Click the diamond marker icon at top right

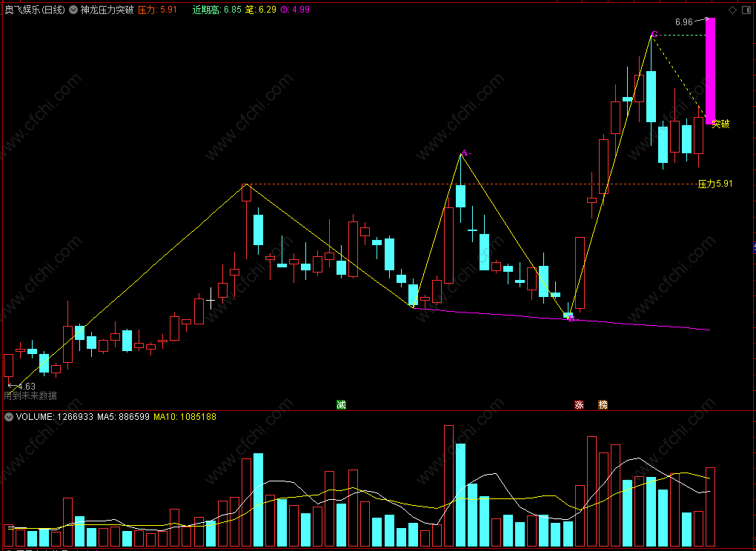coord(732,10)
